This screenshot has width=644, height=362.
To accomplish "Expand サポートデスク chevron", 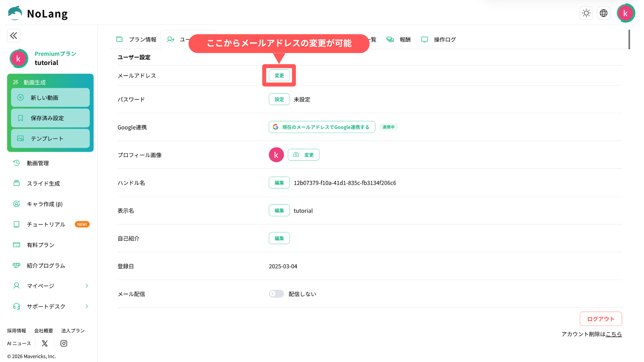I will point(87,306).
